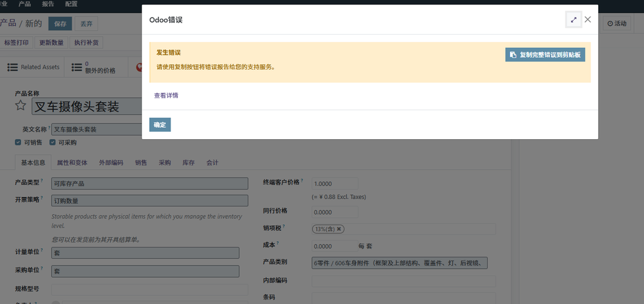644x304 pixels.
Task: Click the 条码 input field
Action: point(404,298)
